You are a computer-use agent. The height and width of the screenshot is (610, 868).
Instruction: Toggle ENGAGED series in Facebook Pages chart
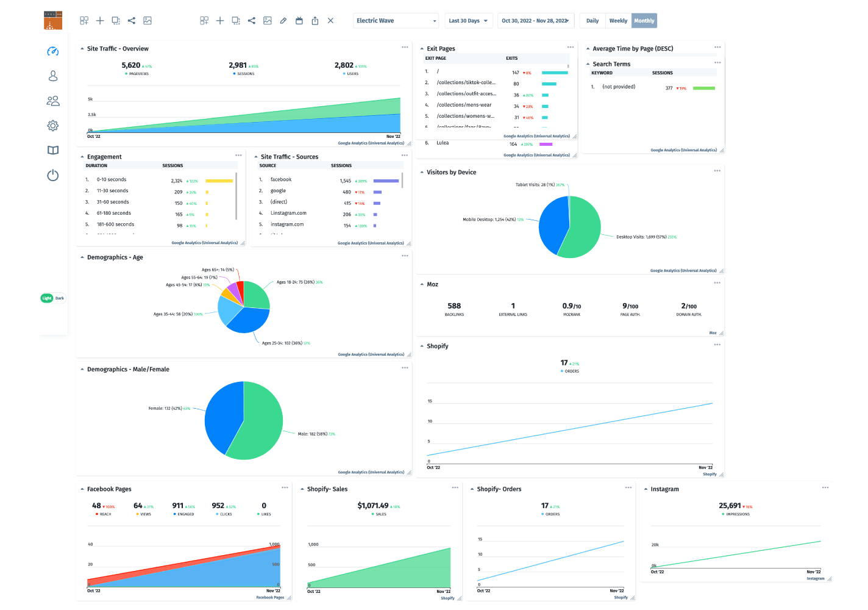coord(184,514)
